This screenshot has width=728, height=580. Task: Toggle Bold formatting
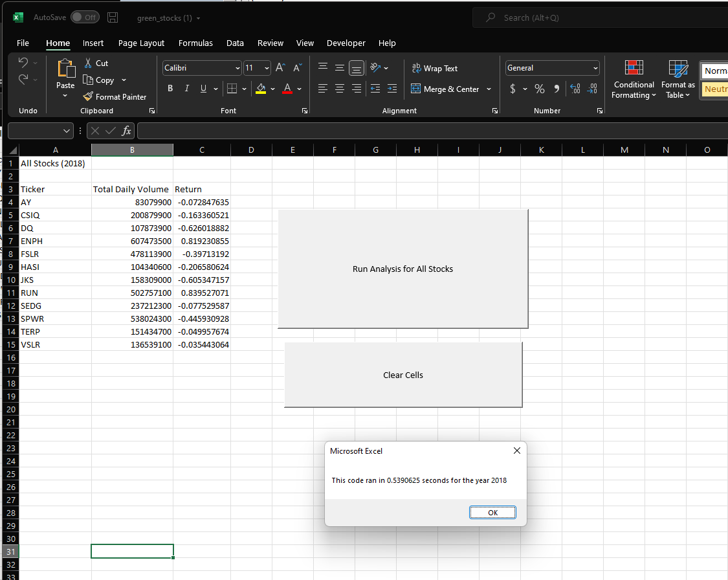click(170, 88)
